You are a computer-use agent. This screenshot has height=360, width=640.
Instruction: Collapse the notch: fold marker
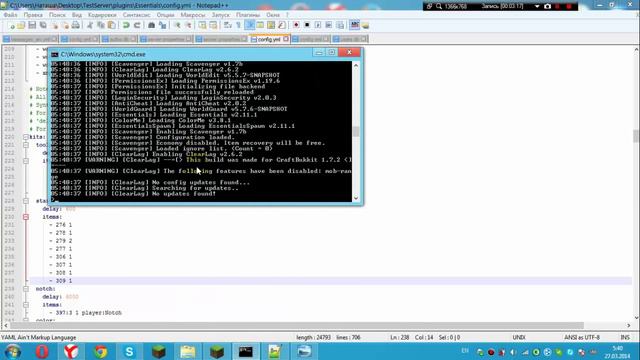pyautogui.click(x=26, y=289)
